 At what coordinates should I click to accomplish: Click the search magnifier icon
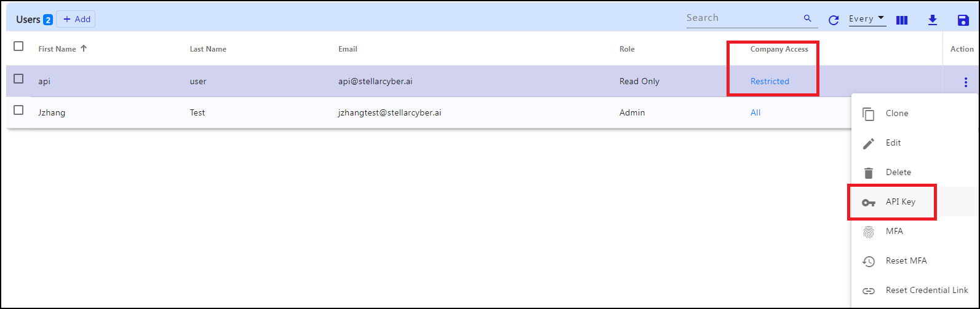click(x=808, y=18)
